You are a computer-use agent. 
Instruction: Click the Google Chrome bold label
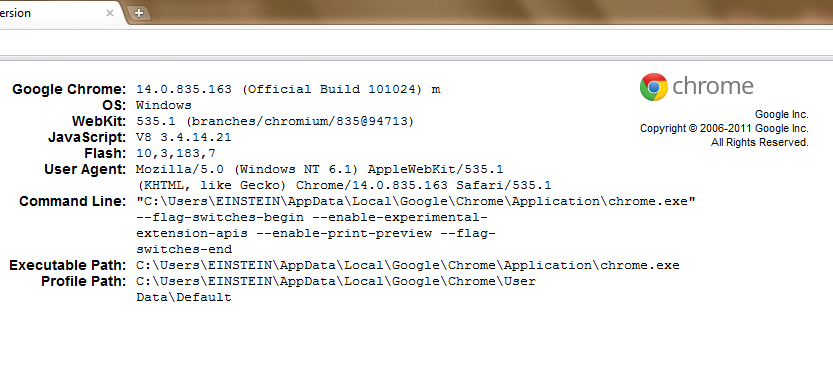click(70, 89)
